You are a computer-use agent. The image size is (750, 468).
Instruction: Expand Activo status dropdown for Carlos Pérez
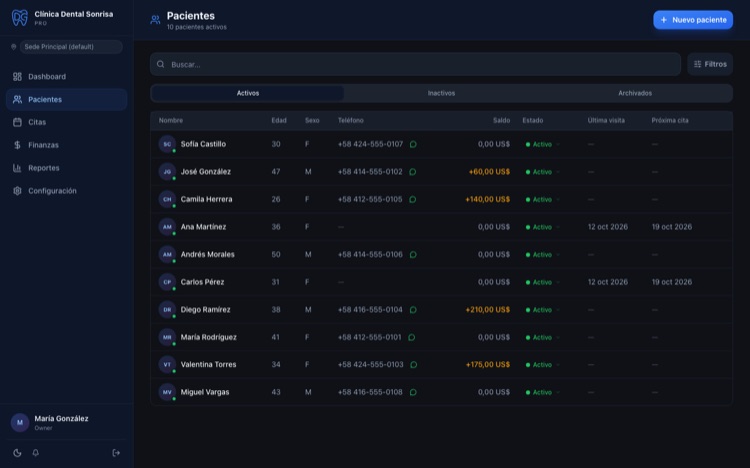(543, 282)
